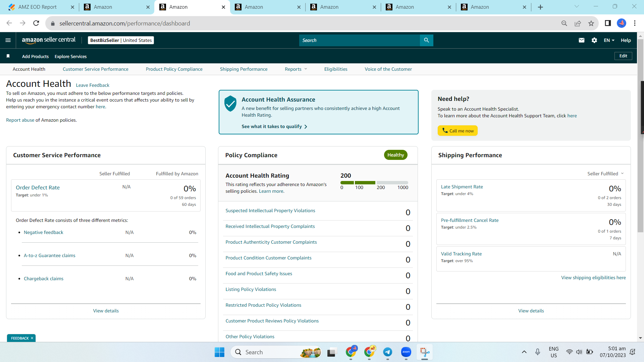Open Negative feedback metric link

44,232
